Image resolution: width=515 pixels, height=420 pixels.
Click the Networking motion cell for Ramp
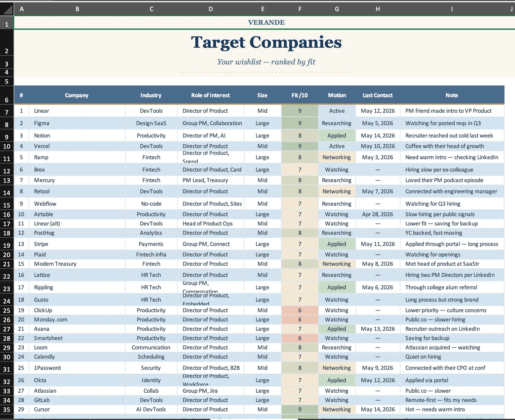[337, 157]
